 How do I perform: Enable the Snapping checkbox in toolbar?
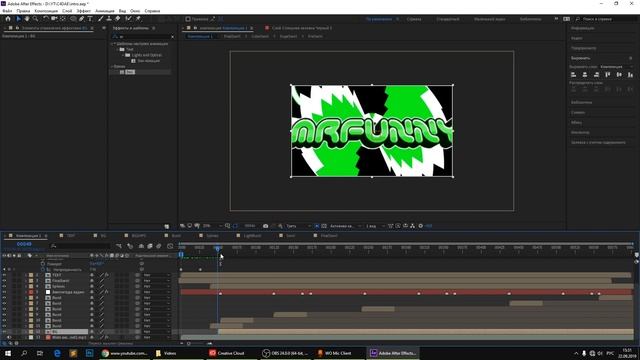click(188, 19)
